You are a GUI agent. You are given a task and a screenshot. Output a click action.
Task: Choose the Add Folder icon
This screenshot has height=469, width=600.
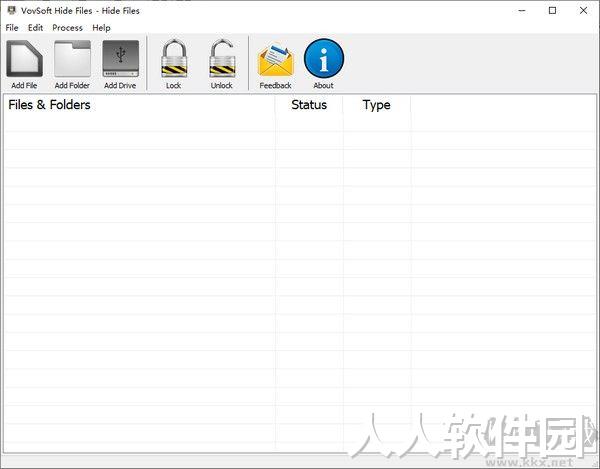tap(72, 59)
